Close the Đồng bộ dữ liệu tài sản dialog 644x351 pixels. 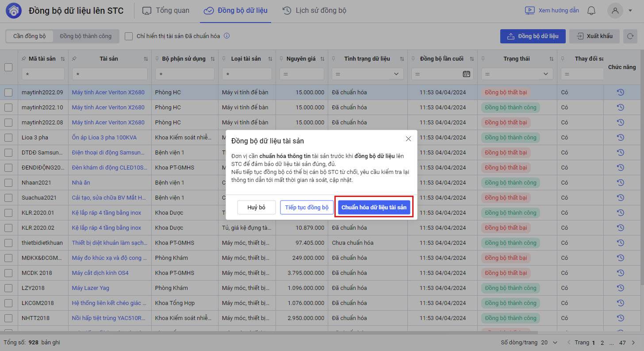click(408, 139)
